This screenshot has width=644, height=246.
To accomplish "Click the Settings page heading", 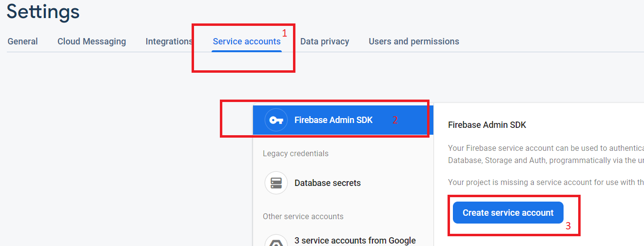I will click(x=43, y=11).
